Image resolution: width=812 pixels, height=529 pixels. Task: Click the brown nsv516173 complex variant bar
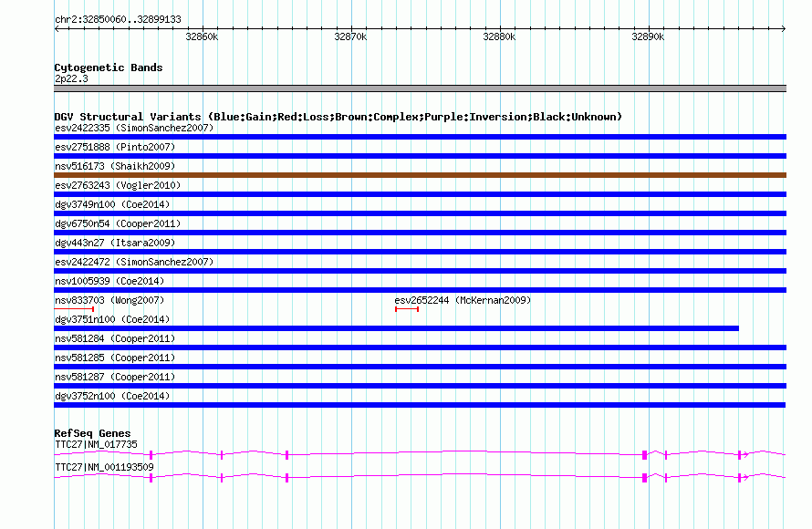(x=420, y=175)
